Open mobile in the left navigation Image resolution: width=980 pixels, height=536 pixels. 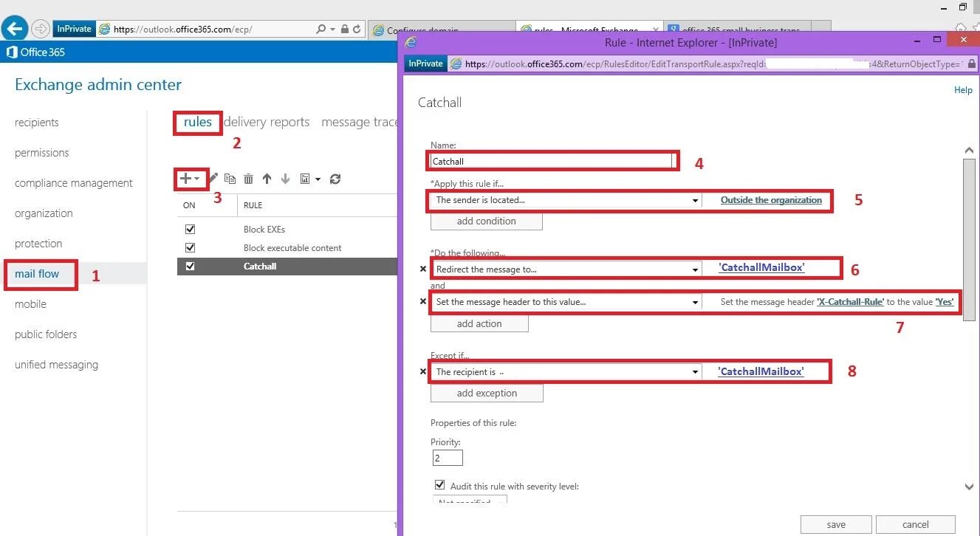click(30, 304)
